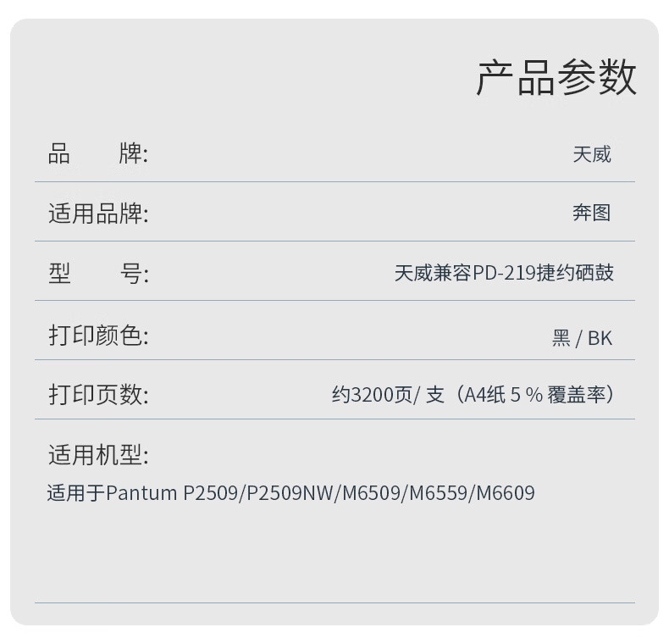Select the 打印页数 label

click(98, 394)
